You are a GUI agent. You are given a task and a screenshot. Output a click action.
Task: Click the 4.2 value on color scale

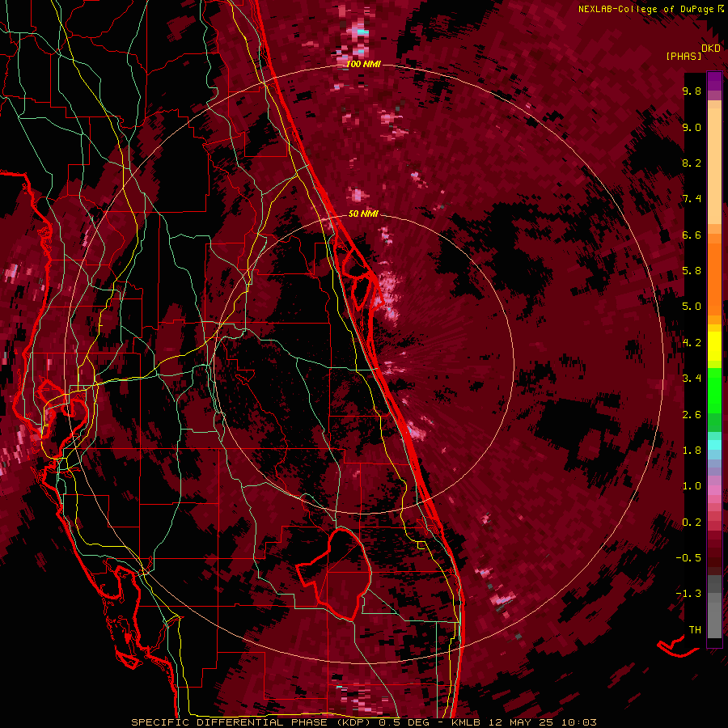[x=692, y=343]
